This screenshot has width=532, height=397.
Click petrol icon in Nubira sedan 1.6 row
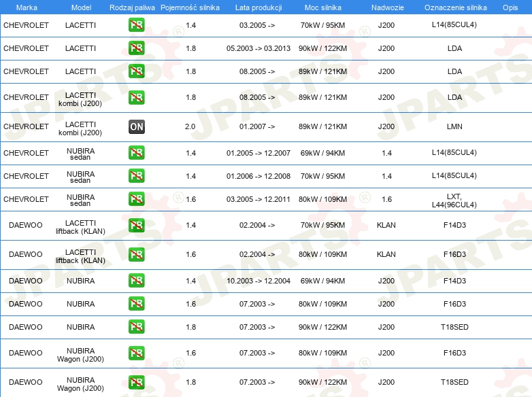point(136,199)
